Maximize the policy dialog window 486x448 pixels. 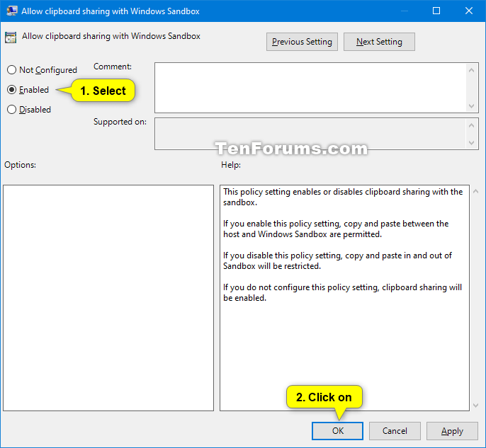(436, 11)
